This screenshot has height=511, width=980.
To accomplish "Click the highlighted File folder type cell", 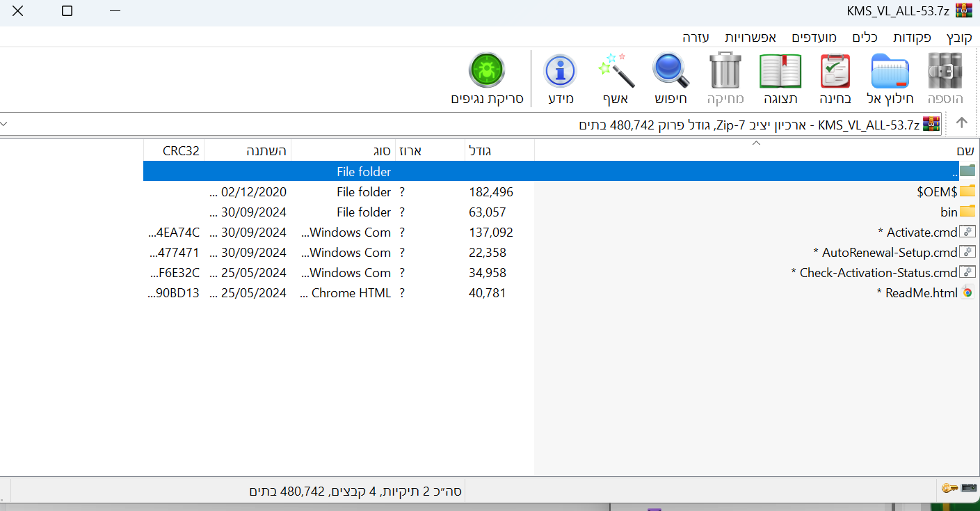I will pyautogui.click(x=364, y=172).
